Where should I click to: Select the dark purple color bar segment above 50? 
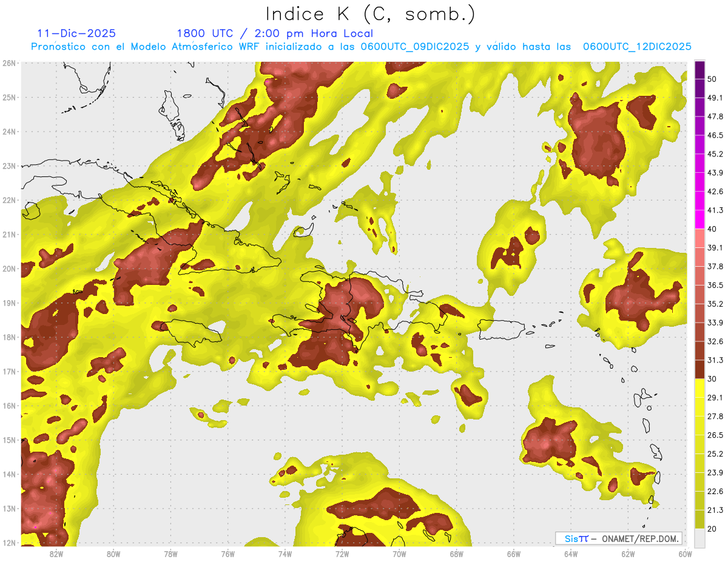tap(699, 70)
